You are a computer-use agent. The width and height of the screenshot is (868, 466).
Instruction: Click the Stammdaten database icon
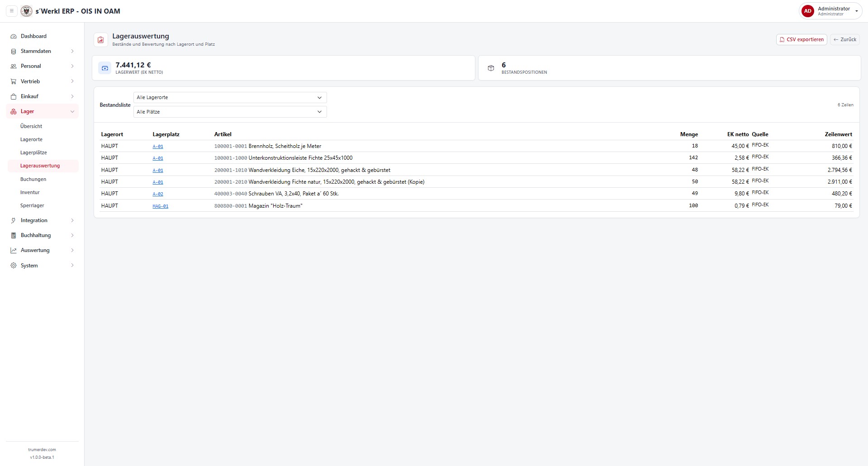(x=14, y=51)
